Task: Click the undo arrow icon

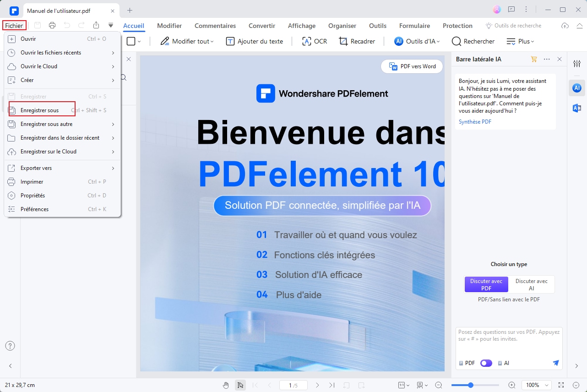Action: click(67, 26)
